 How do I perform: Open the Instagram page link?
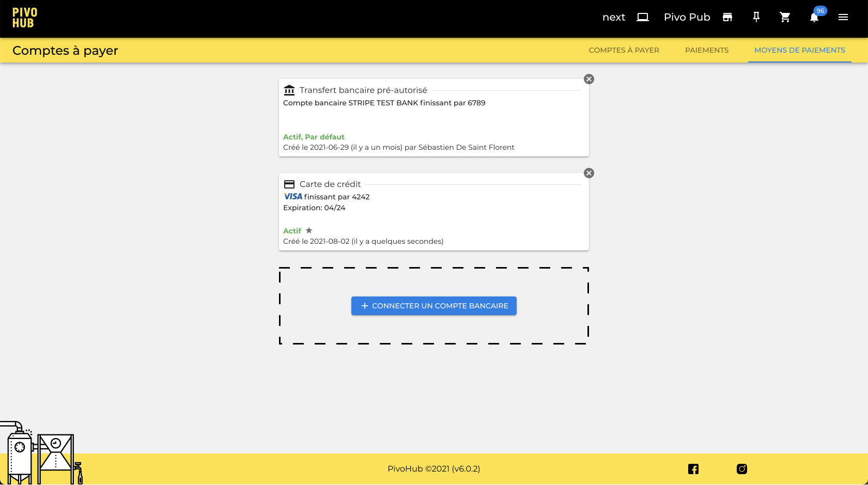[x=742, y=469]
